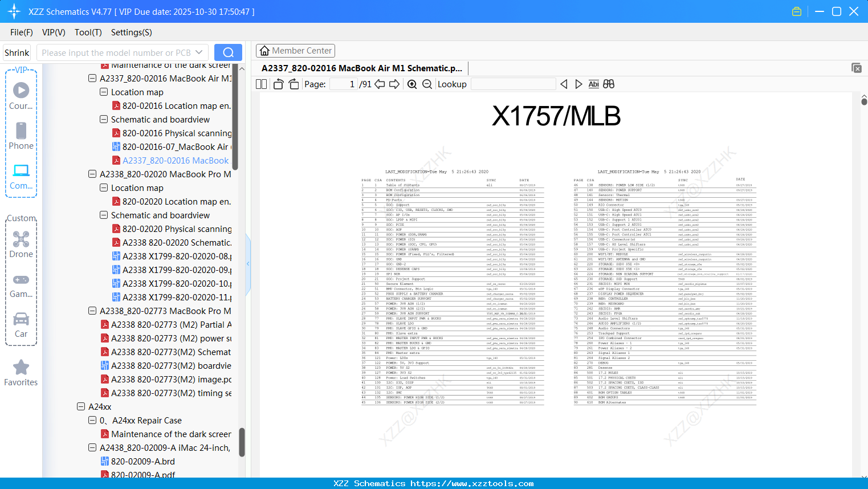
Task: Open the www.xzztools.com link
Action: pos(472,483)
